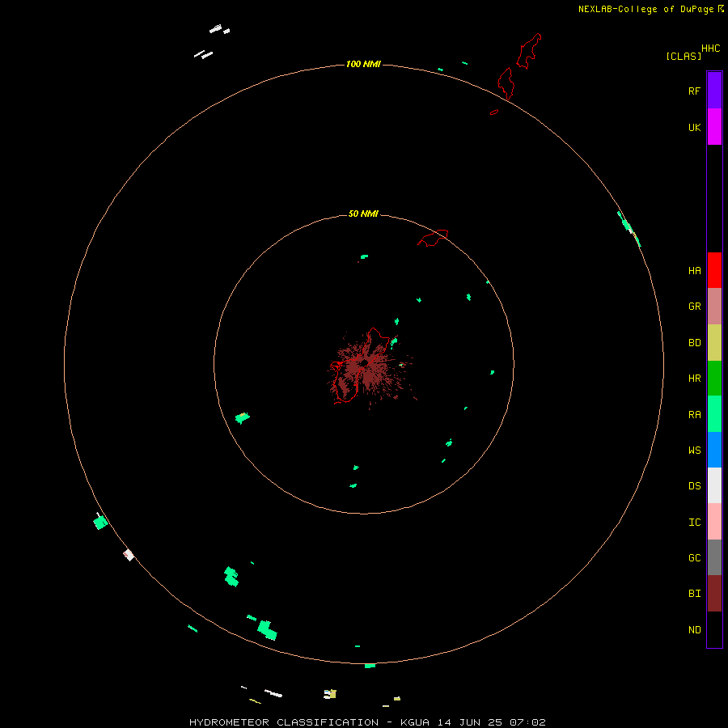
Task: Click the WS legend label
Action: tap(694, 450)
